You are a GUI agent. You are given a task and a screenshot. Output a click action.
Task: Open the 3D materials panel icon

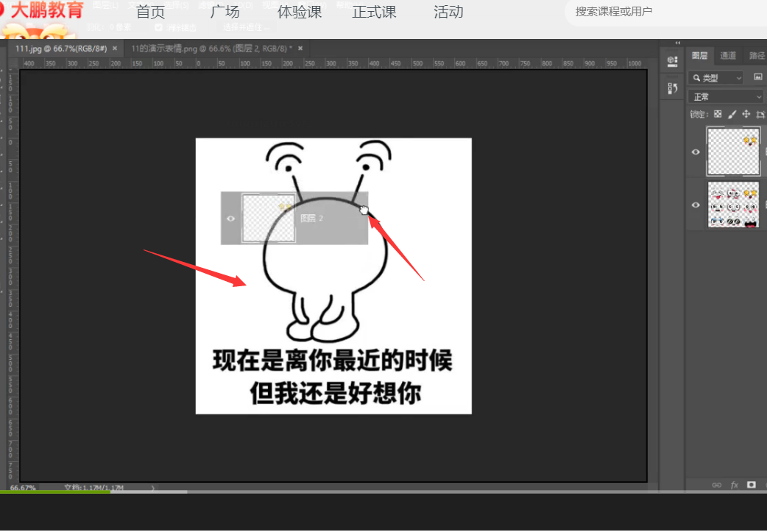pyautogui.click(x=673, y=61)
